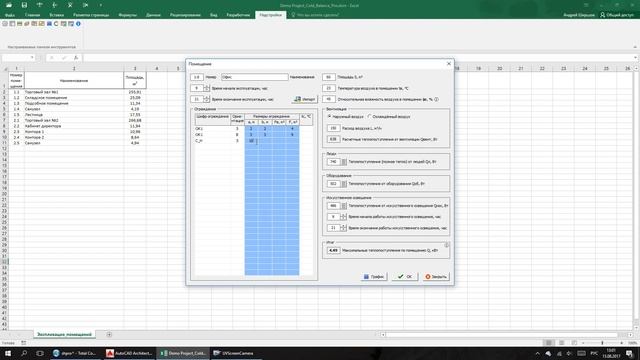Switch to UVScreenCamera in taskbar
This screenshot has height=360, width=640.
point(234,353)
